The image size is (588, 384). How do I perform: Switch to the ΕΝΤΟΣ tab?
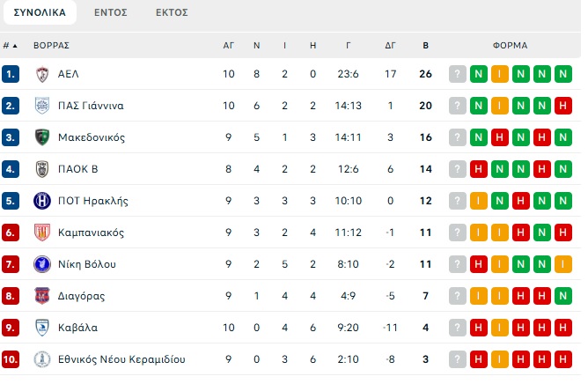(x=111, y=12)
